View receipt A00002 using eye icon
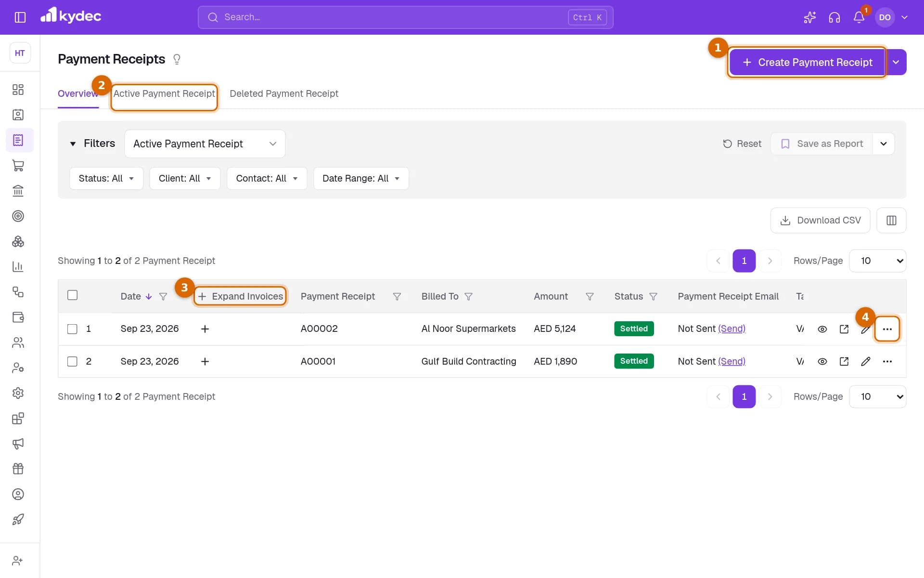924x578 pixels. 822,329
